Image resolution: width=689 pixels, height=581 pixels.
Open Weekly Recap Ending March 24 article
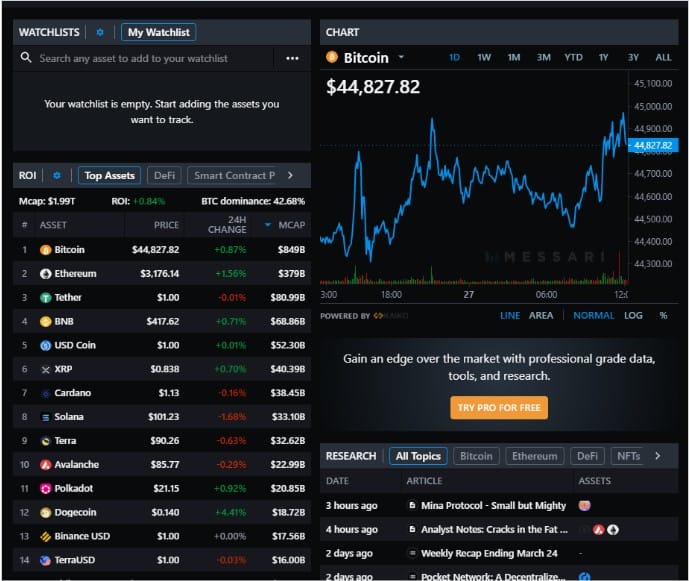[x=489, y=553]
